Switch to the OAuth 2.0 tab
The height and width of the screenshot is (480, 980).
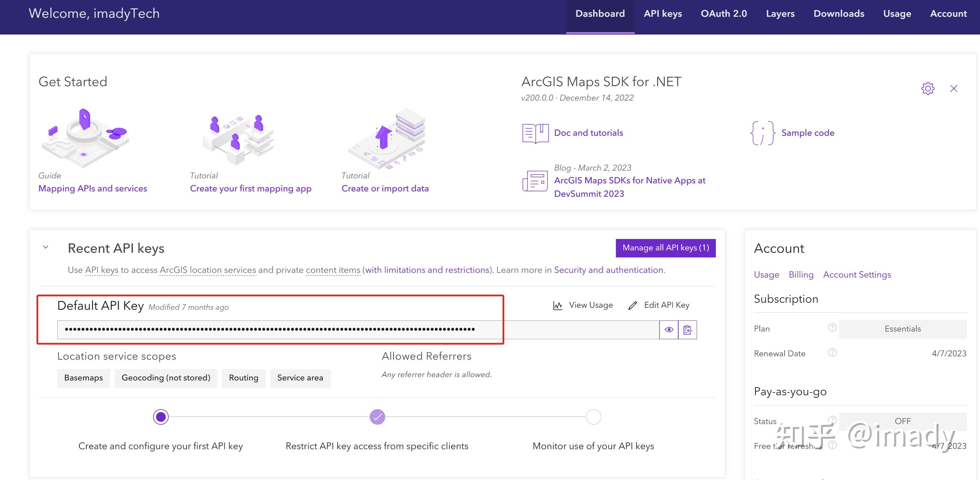(724, 14)
